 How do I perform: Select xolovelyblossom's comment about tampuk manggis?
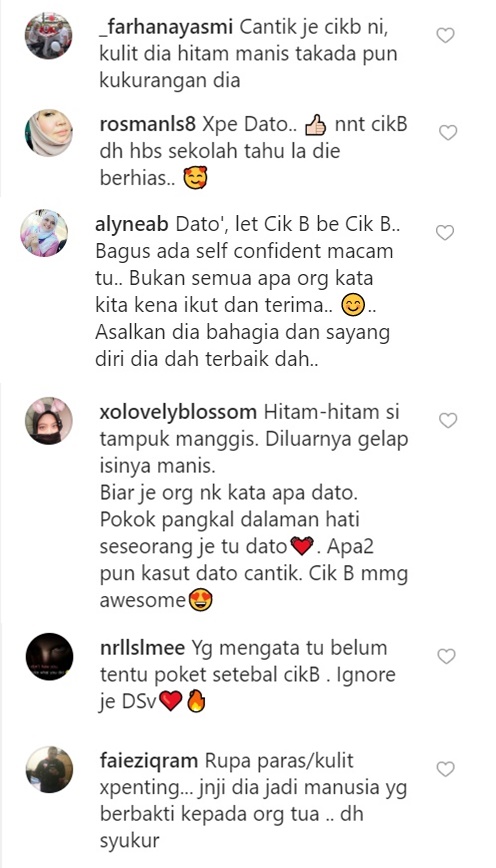(x=254, y=507)
